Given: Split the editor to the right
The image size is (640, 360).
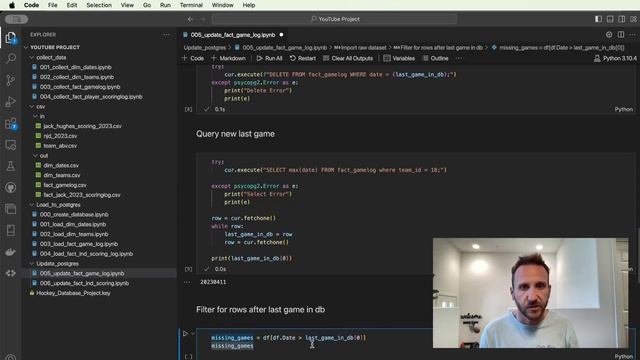Looking at the screenshot, I should point(621,35).
